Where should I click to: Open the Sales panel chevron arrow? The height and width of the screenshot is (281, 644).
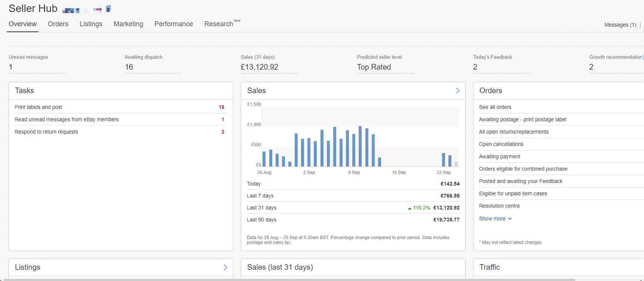[457, 91]
